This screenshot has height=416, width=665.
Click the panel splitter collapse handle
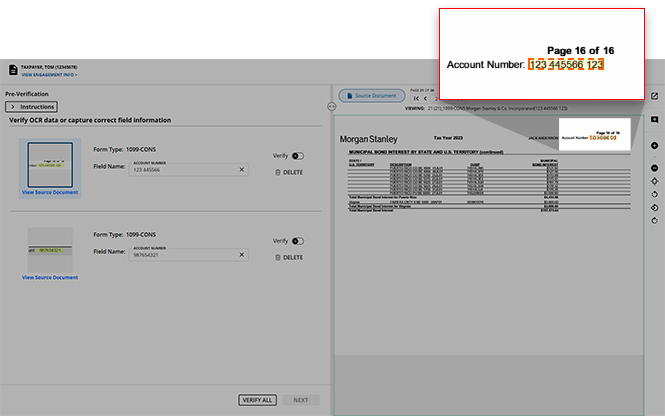point(332,107)
